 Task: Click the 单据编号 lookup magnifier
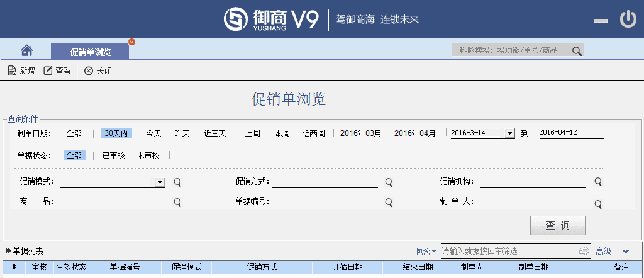[388, 202]
